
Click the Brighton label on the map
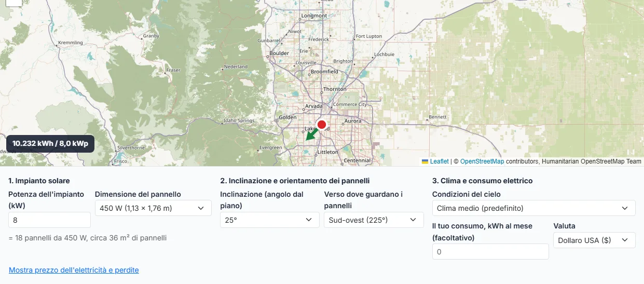[343, 61]
